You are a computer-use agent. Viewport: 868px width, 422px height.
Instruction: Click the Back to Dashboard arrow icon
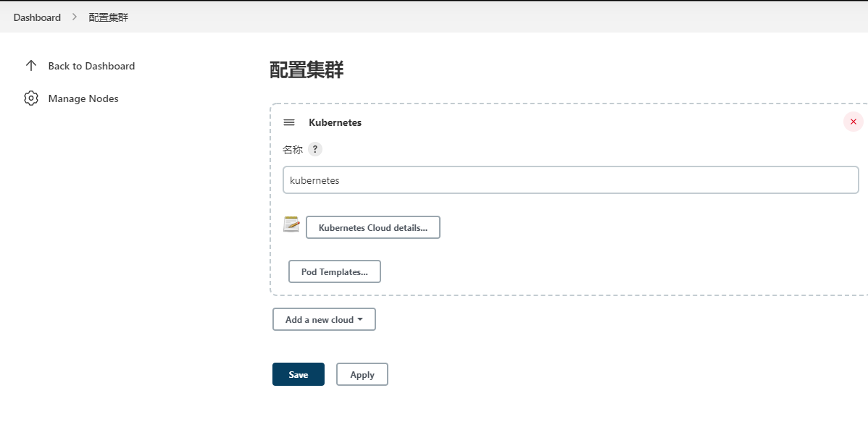click(31, 66)
